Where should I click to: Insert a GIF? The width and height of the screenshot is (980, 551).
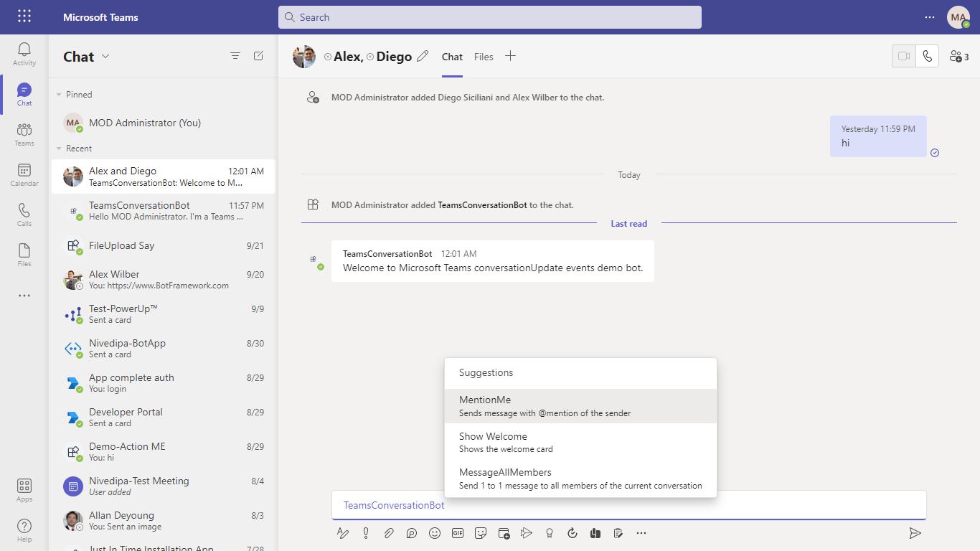point(458,533)
